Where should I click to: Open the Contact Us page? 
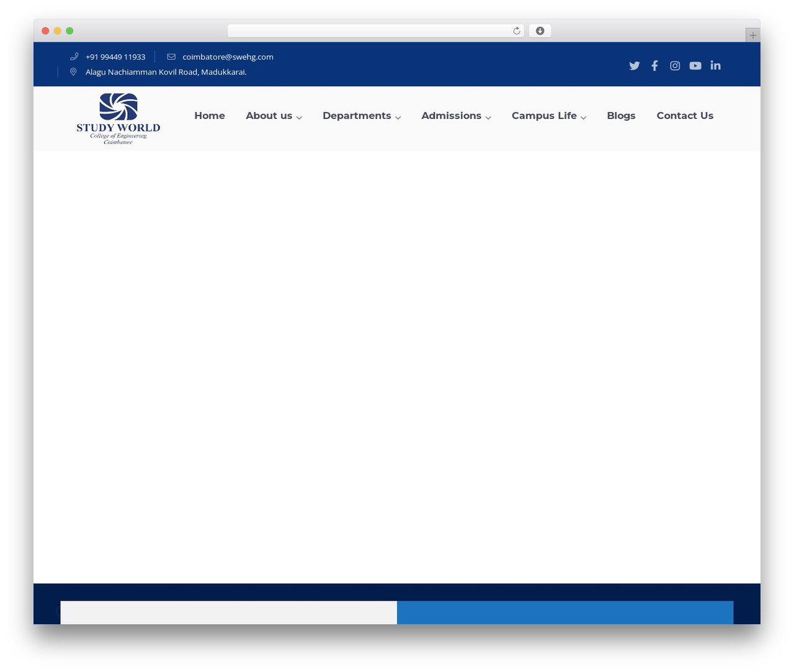[x=685, y=116]
